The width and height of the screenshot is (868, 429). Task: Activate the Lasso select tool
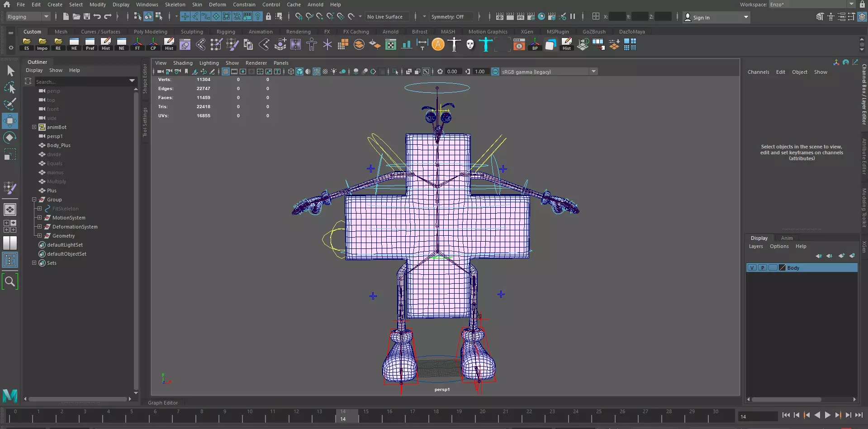[x=10, y=87]
